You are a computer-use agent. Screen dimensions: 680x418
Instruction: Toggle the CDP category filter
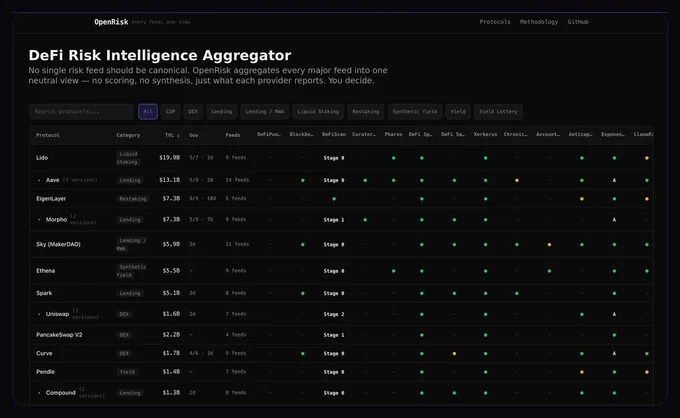point(170,111)
